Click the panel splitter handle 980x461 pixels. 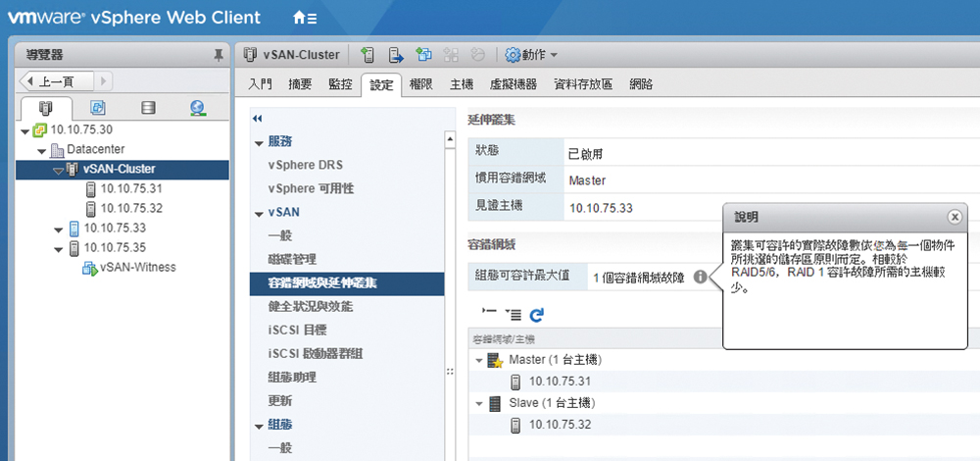[x=450, y=372]
